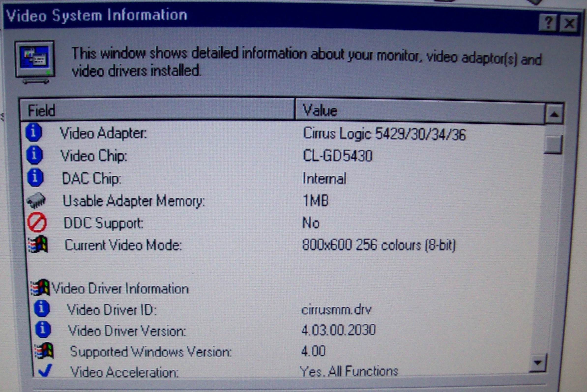Screen dimensions: 587x392
Task: Click the icon beside Video Driver Information heading
Action: [40, 288]
